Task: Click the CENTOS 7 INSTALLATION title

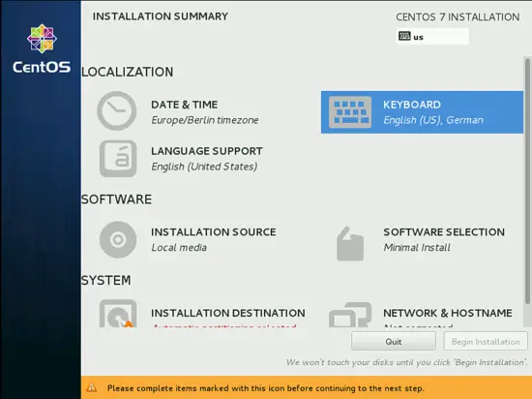Action: pos(458,17)
